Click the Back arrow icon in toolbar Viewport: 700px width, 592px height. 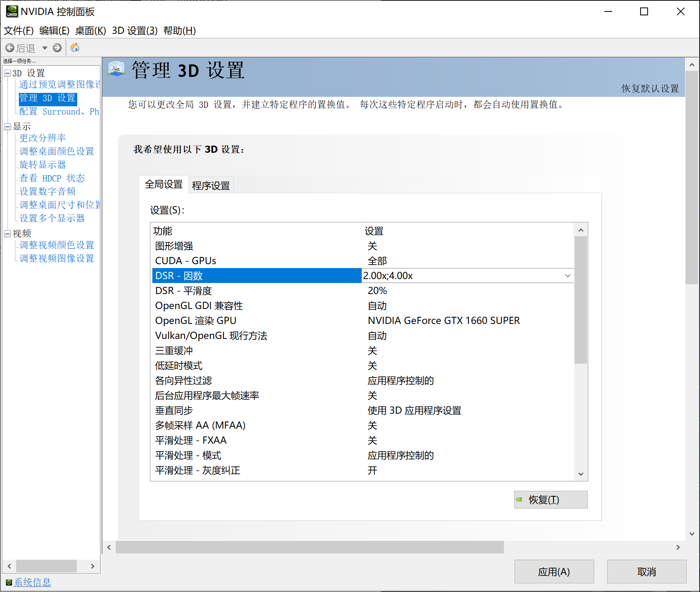(10, 48)
